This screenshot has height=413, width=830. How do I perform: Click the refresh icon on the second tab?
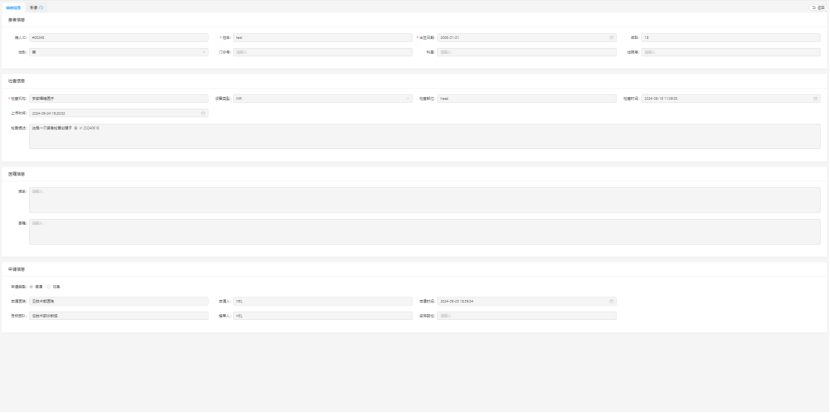coord(41,7)
